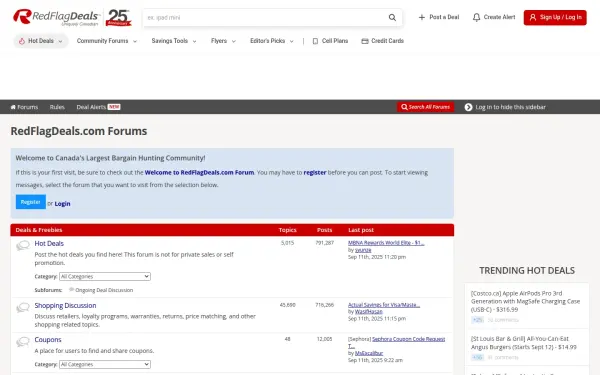Open the Rules tab
The image size is (600, 375).
[57, 107]
